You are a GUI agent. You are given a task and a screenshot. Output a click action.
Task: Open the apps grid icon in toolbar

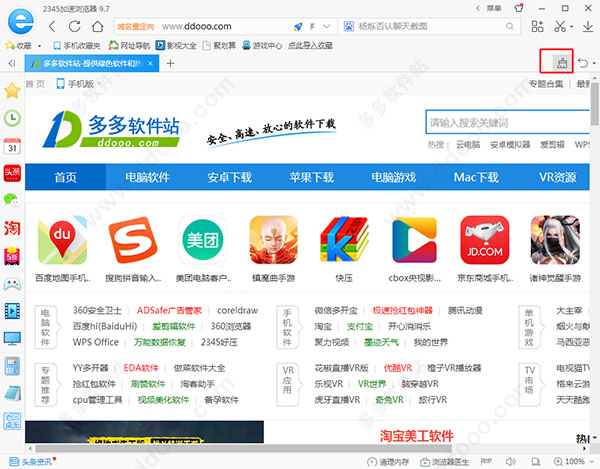537,26
